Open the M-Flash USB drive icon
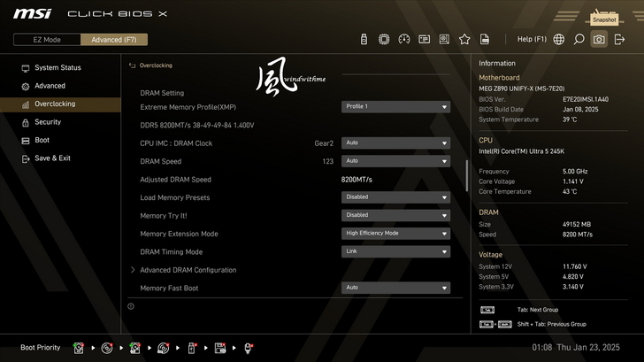644x362 pixels. point(364,39)
